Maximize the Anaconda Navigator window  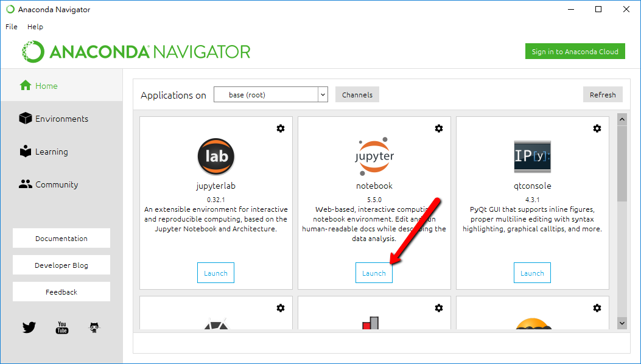[598, 9]
